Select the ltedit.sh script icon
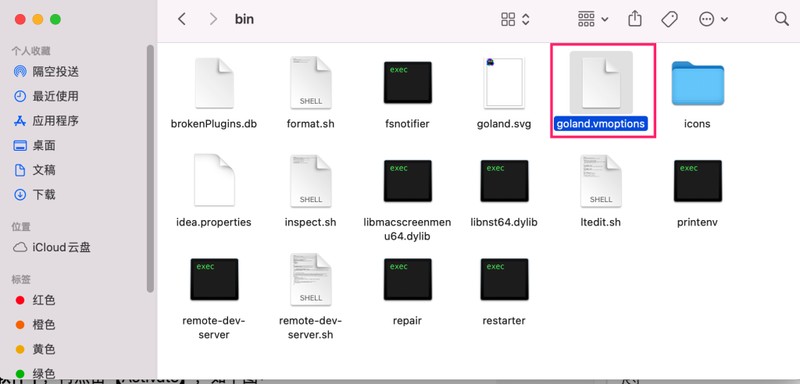 point(601,181)
